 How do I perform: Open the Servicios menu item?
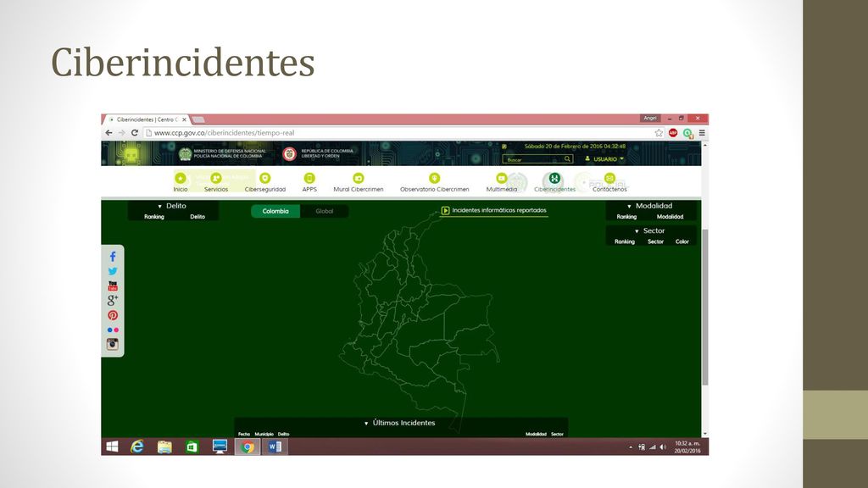(216, 182)
